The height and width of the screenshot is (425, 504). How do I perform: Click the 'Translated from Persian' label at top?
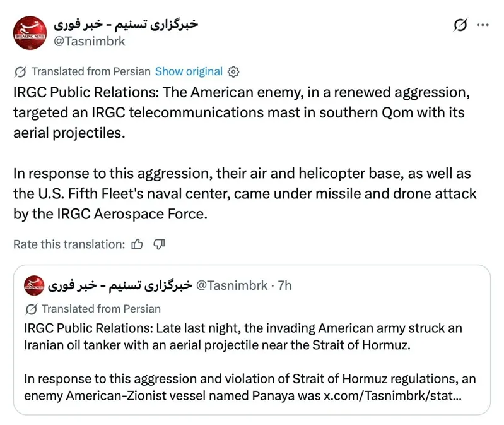[91, 71]
